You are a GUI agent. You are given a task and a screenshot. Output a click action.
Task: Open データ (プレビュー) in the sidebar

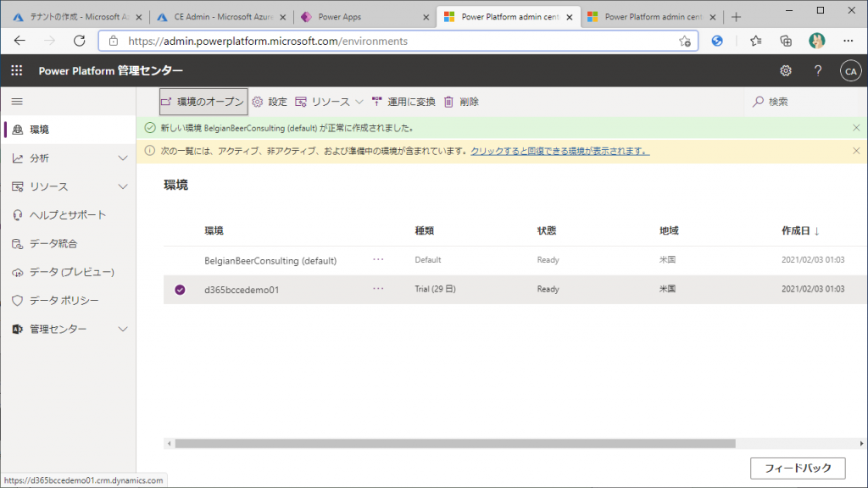pyautogui.click(x=68, y=272)
